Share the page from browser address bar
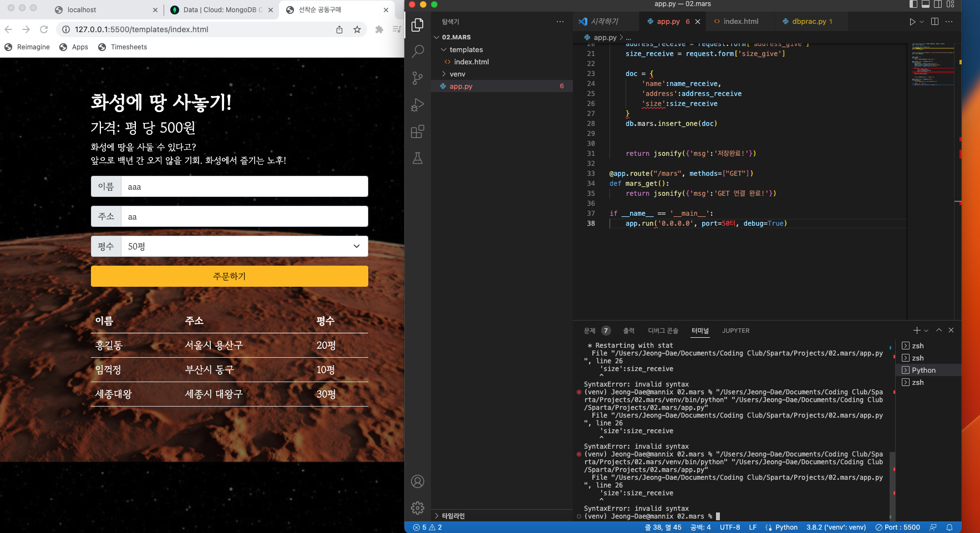980x533 pixels. [339, 29]
